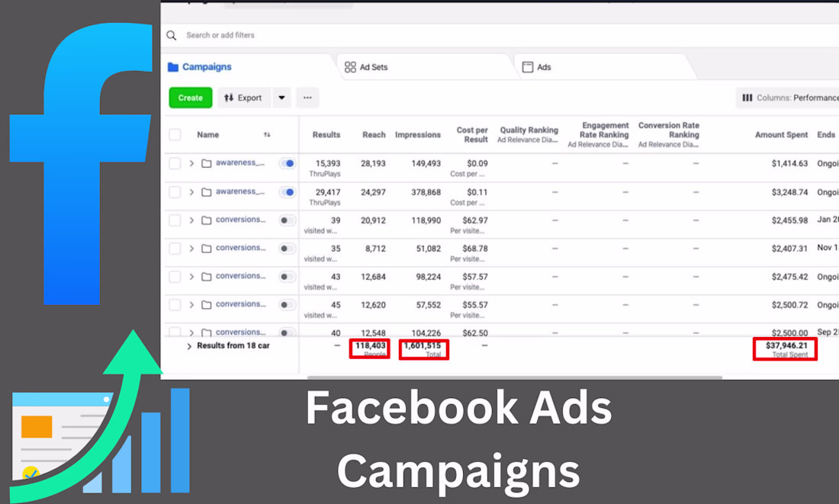Image resolution: width=839 pixels, height=504 pixels.
Task: Open the conversions campaign link costing $62.97
Action: (x=241, y=220)
